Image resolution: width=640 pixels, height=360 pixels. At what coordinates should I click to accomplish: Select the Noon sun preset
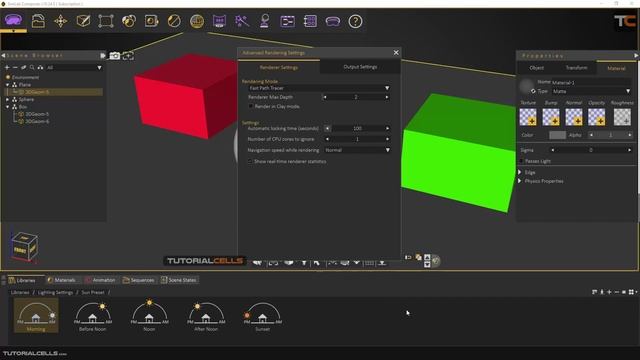(149, 316)
